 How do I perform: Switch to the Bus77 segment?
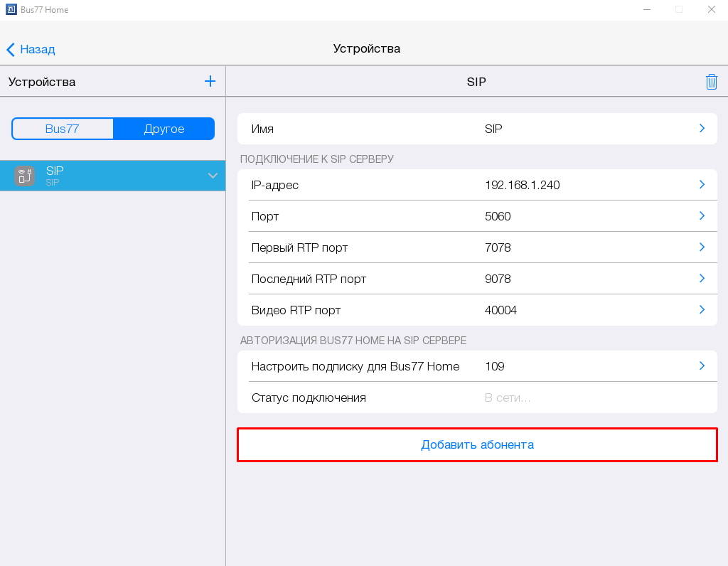tap(63, 129)
